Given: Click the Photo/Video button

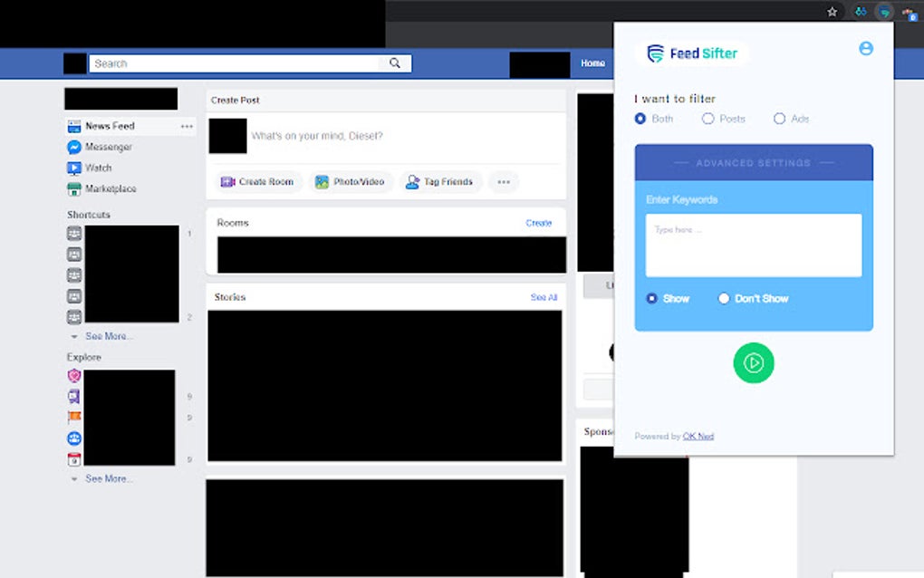Looking at the screenshot, I should [350, 182].
